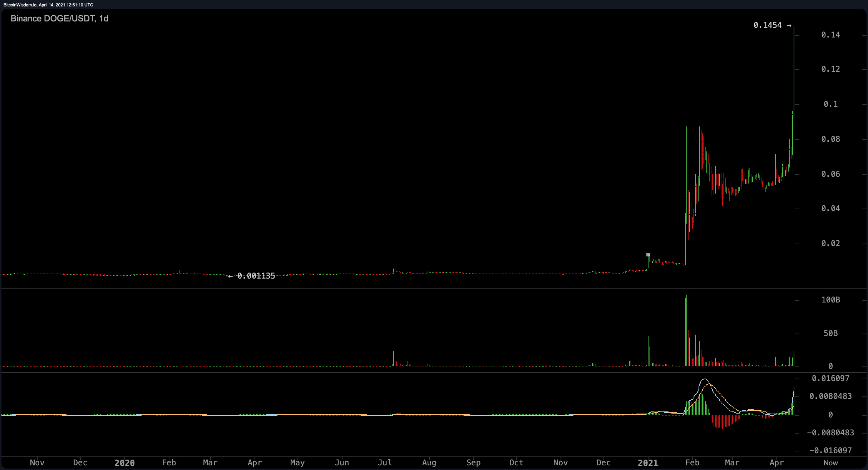Click the Aug label on time axis
Screen dimensions: 868x470
429,463
